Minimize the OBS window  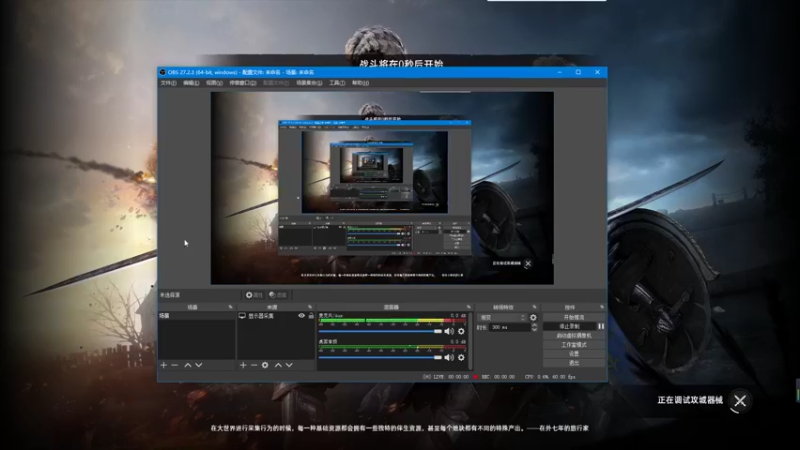[x=560, y=72]
